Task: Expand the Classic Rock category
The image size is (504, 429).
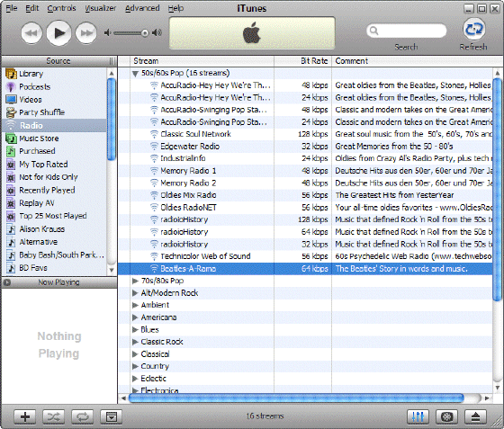Action: (135, 342)
